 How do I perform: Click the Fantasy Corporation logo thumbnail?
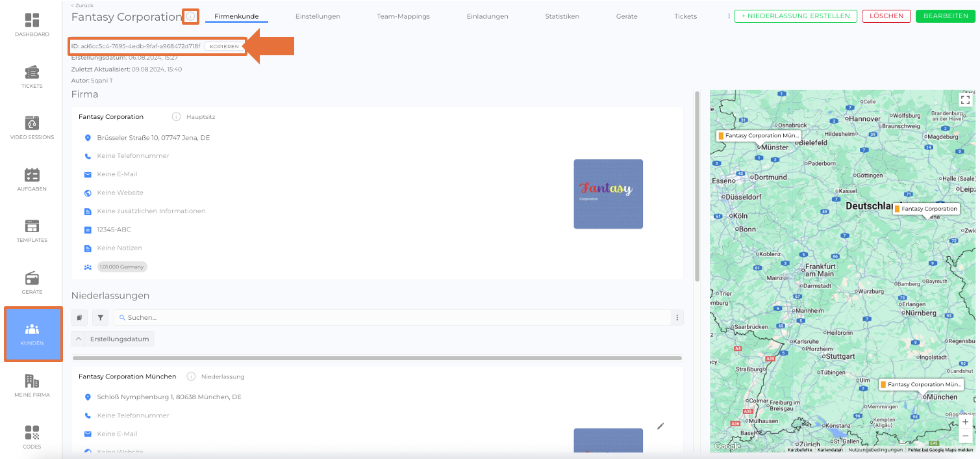point(608,194)
